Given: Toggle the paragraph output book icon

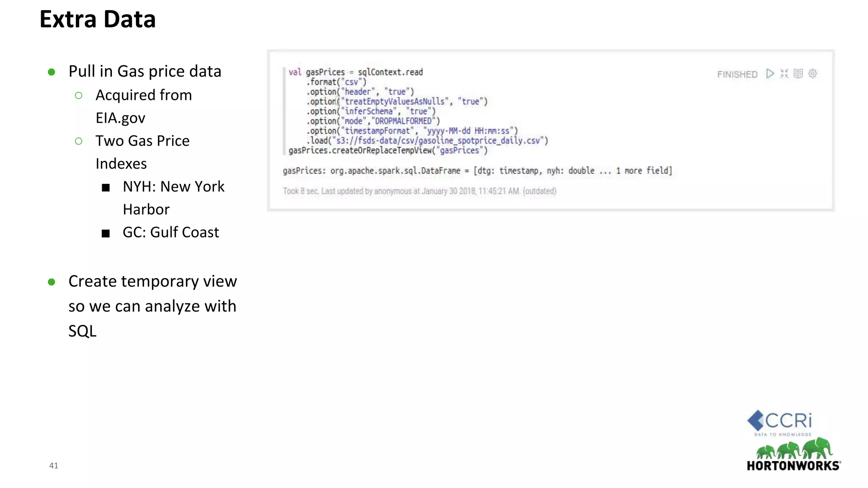Looking at the screenshot, I should tap(798, 74).
